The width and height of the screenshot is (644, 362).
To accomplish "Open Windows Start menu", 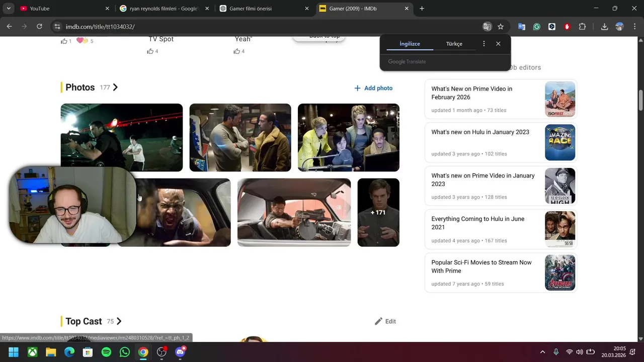I will click(x=14, y=352).
